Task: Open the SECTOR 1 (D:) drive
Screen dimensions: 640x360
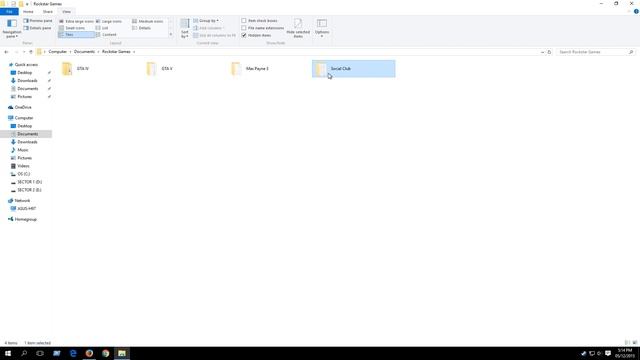Action: pos(29,182)
